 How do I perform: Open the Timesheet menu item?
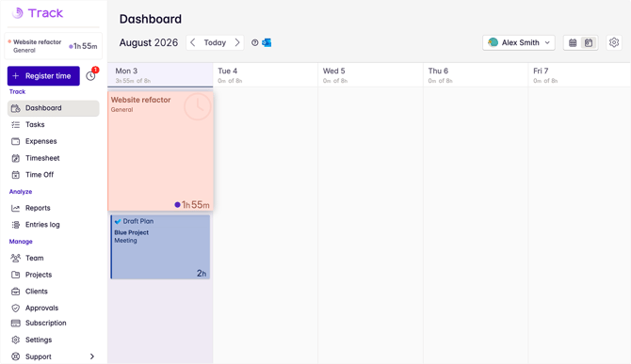(x=53, y=158)
